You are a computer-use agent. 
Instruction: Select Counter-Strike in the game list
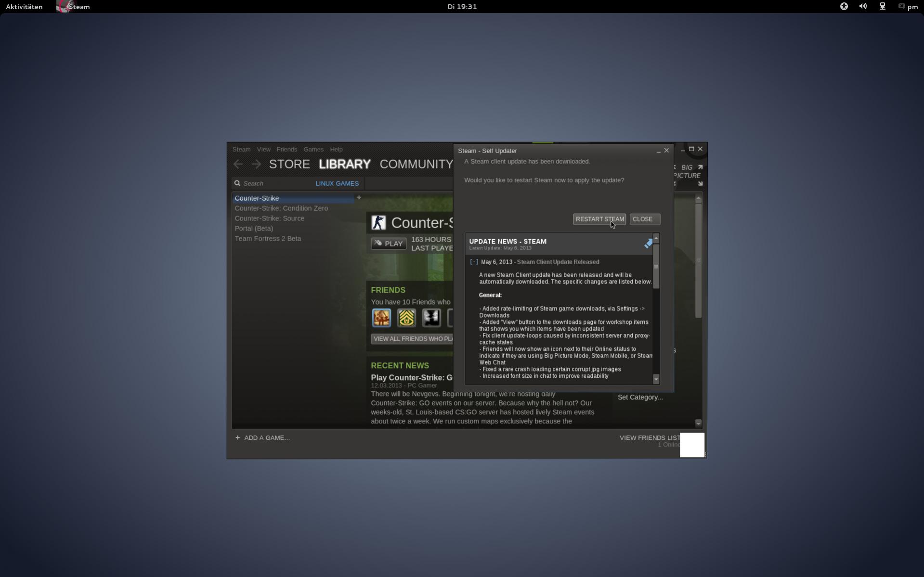click(x=293, y=198)
